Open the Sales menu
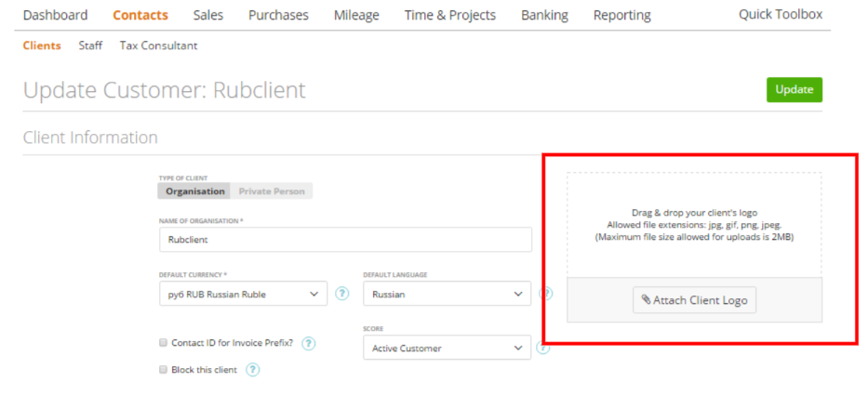 click(x=208, y=15)
